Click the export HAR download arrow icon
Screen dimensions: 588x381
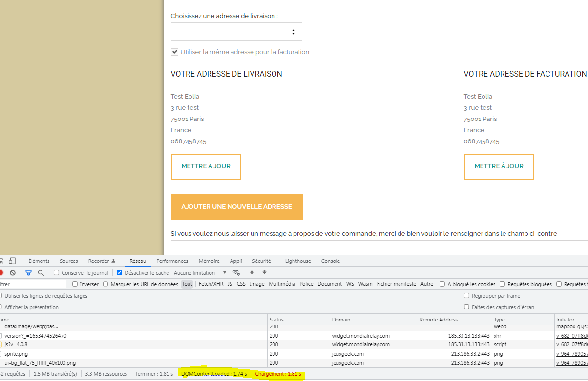[264, 273]
